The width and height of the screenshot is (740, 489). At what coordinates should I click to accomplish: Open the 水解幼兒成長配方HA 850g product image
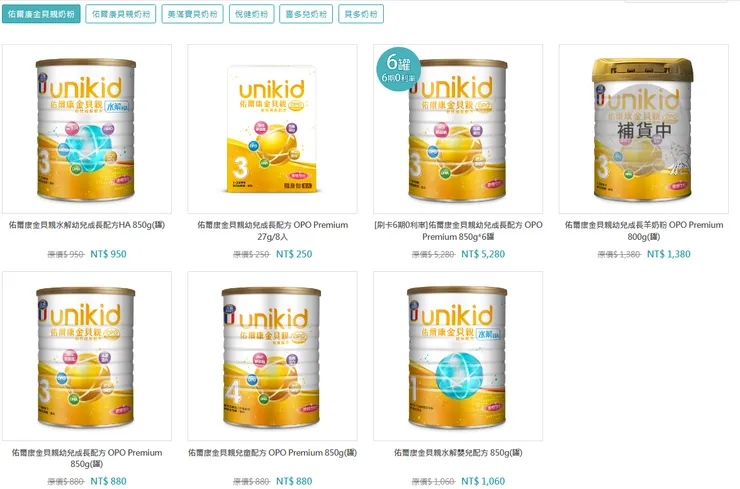87,129
